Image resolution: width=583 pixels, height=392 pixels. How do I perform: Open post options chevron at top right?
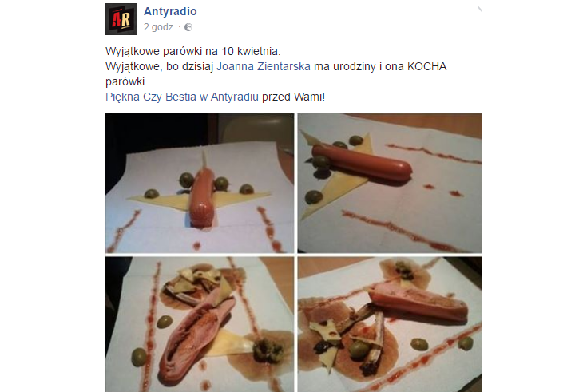click(x=479, y=10)
